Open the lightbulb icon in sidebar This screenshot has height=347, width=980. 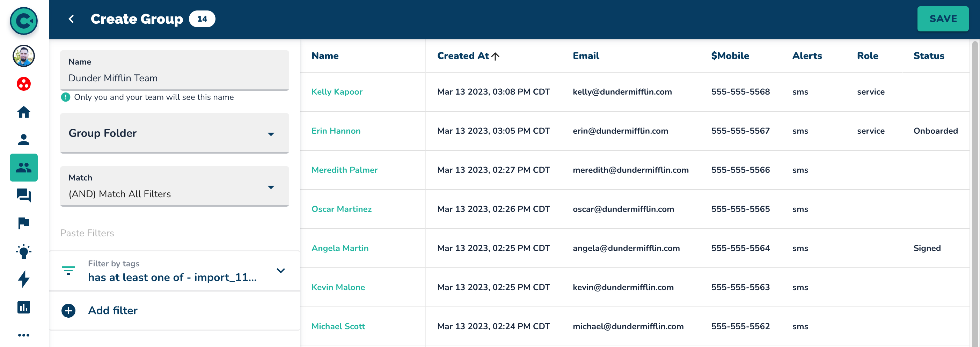pyautogui.click(x=24, y=251)
